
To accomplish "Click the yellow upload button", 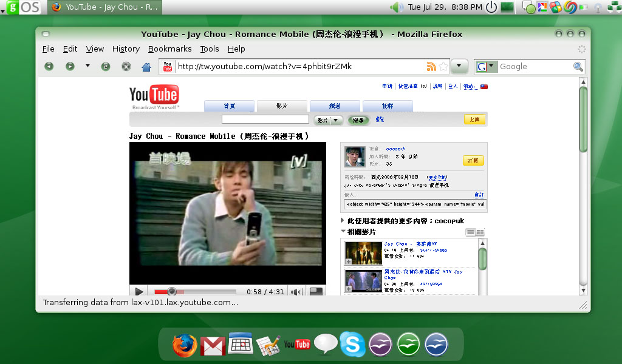I will (474, 120).
